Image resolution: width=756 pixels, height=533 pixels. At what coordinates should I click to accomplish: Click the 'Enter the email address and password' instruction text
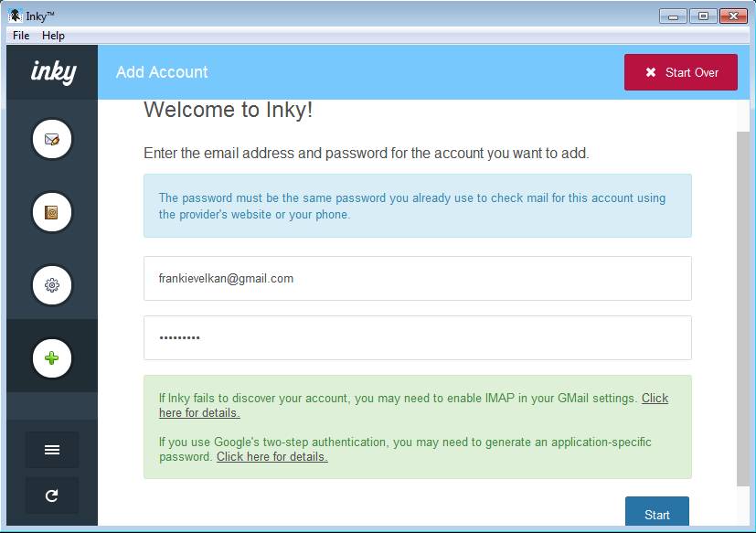[x=366, y=154]
